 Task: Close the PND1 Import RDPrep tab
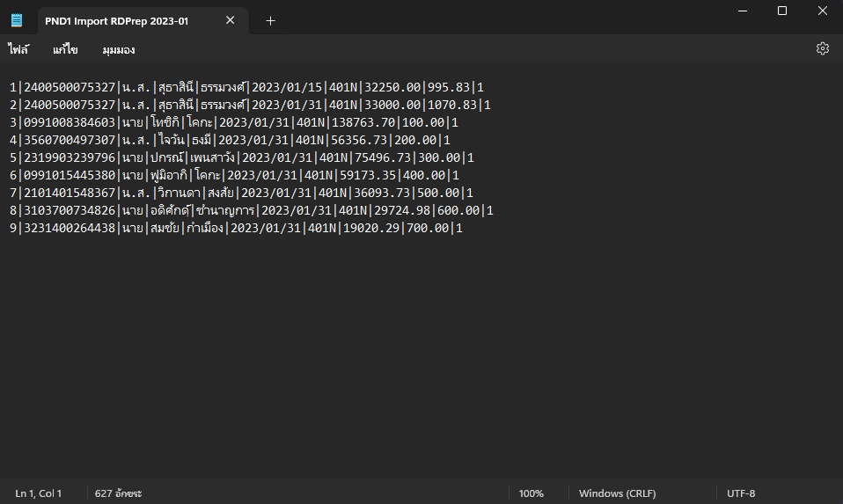pos(231,21)
